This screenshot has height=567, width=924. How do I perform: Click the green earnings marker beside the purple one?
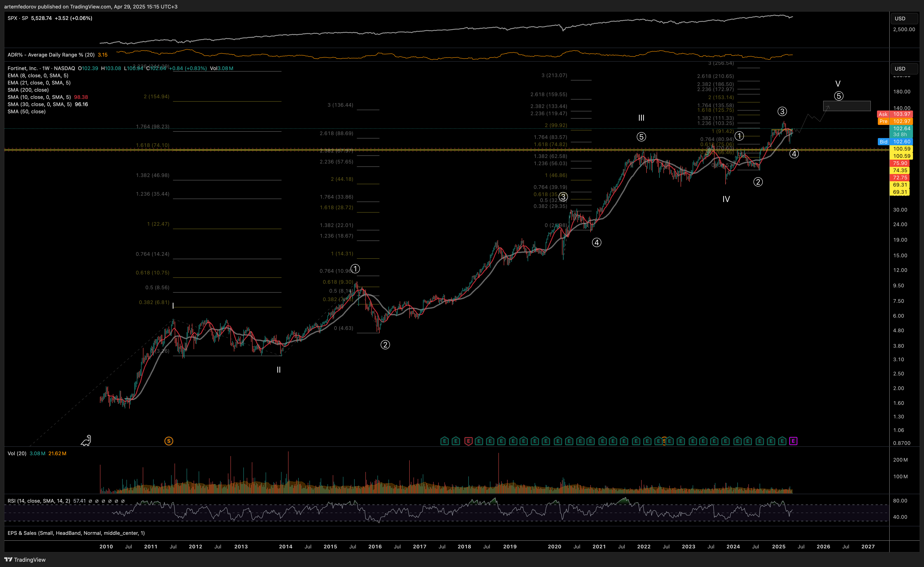(782, 441)
